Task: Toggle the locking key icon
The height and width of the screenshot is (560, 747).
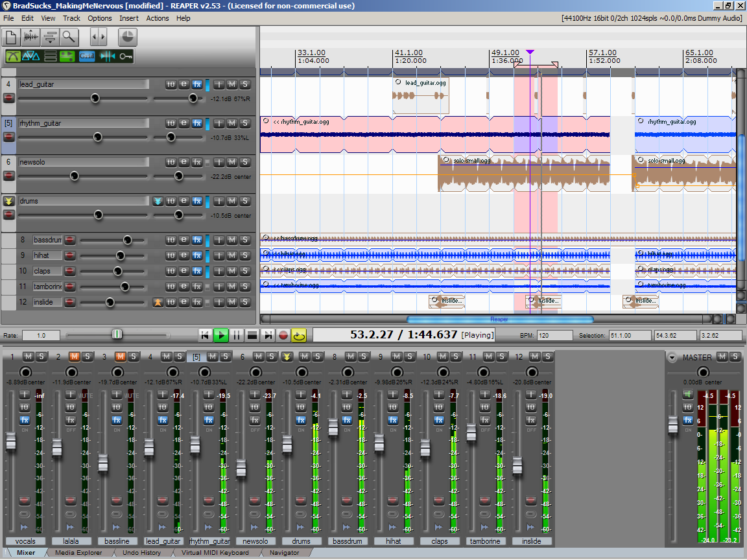Action: click(x=126, y=56)
